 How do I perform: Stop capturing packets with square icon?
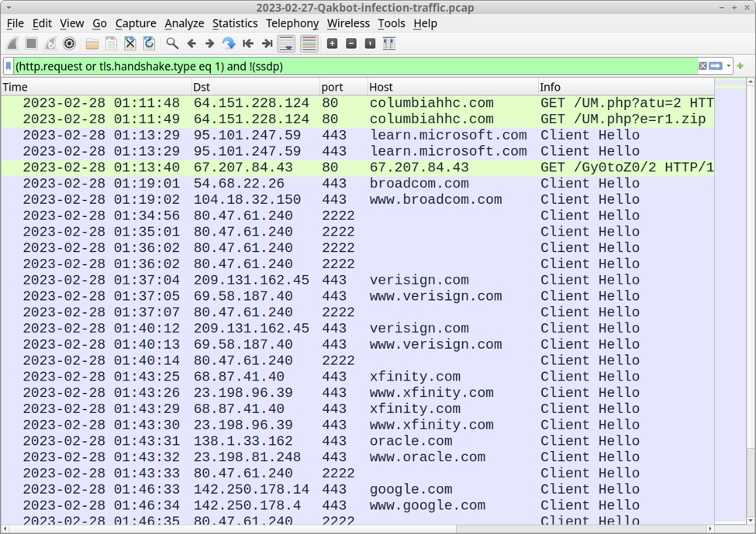(x=31, y=43)
